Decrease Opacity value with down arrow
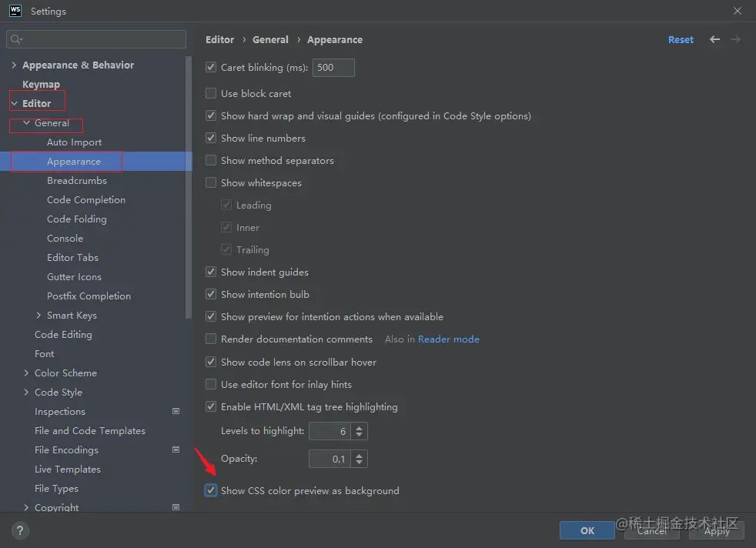The height and width of the screenshot is (548, 756). pos(359,463)
